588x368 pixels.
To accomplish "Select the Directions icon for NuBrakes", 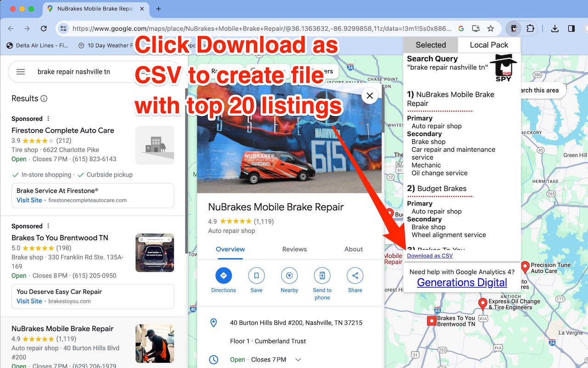I will pyautogui.click(x=224, y=275).
